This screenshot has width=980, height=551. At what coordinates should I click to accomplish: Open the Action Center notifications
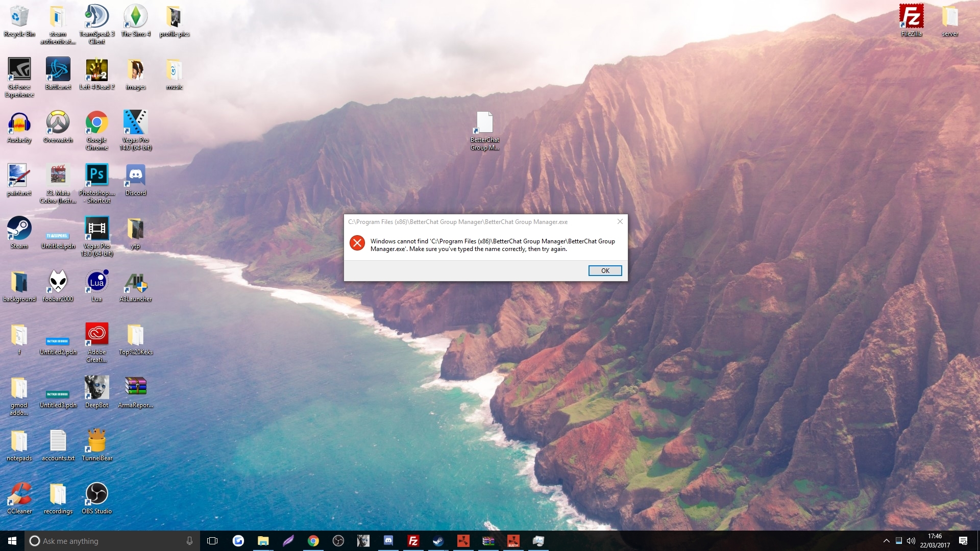[963, 541]
